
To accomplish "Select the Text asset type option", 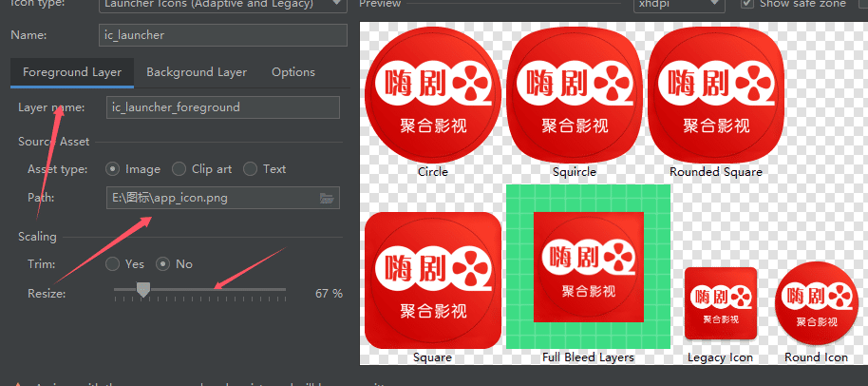I will (x=251, y=169).
